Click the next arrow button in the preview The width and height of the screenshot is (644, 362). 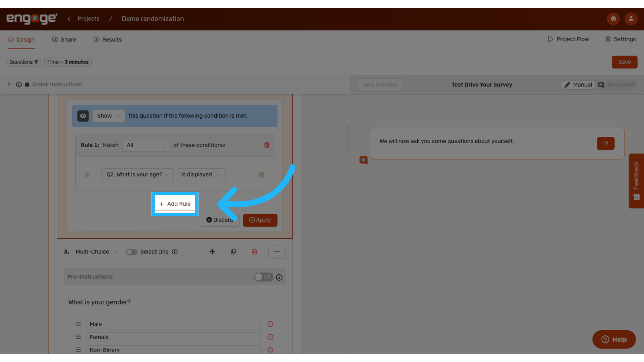[x=605, y=143]
